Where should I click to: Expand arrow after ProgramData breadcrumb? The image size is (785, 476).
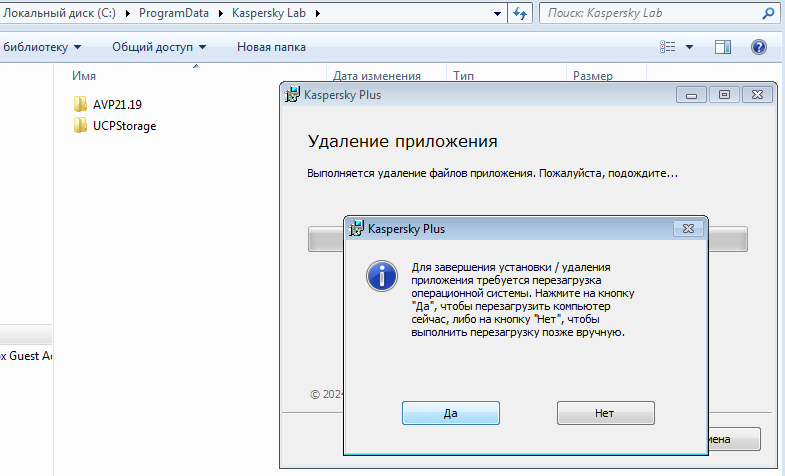pos(221,14)
